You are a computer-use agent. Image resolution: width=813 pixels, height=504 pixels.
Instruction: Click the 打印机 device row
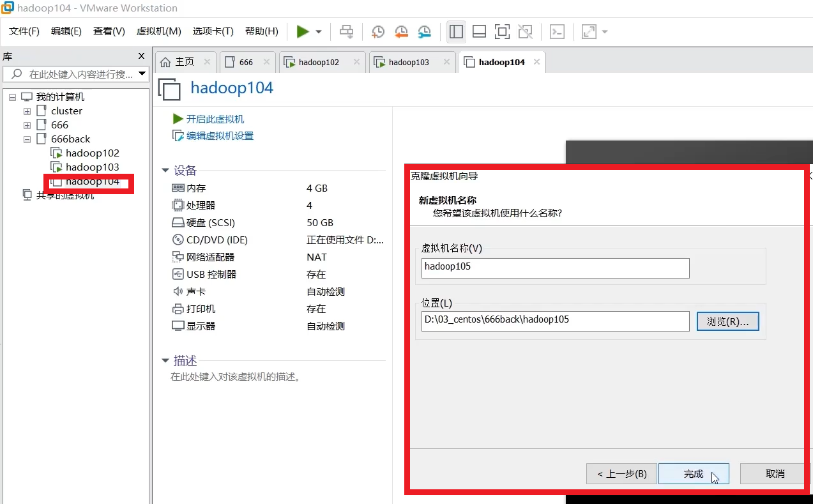point(278,309)
